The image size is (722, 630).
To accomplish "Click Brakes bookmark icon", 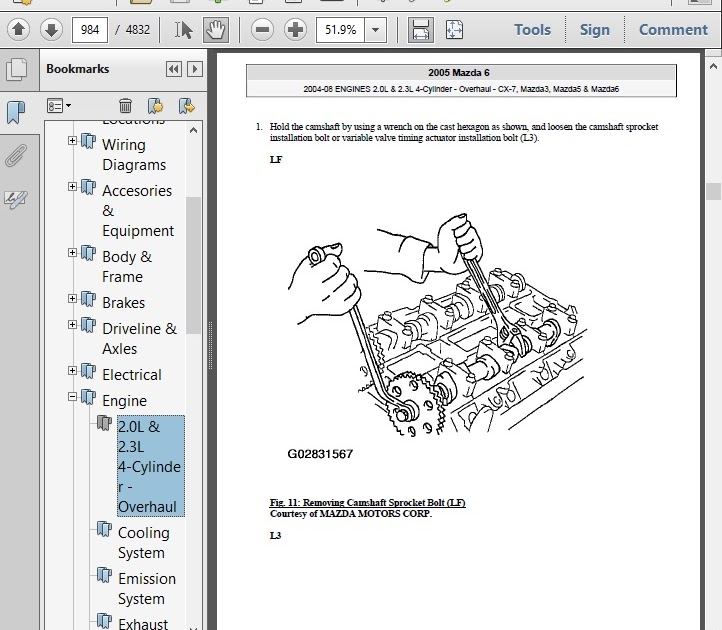I will coord(88,299).
